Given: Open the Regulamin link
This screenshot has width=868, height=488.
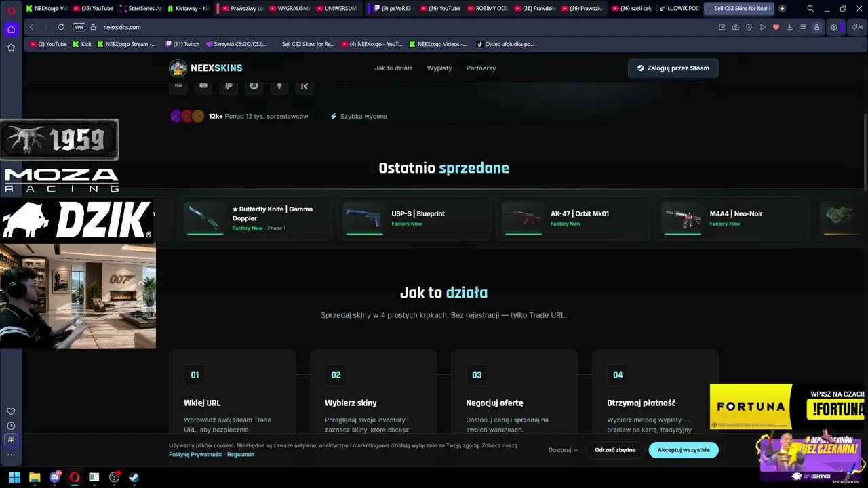Looking at the screenshot, I should pyautogui.click(x=241, y=455).
